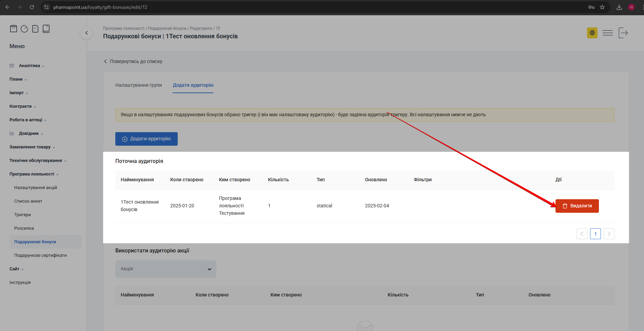
Task: Click the book icon in sidebar header
Action: point(46,29)
